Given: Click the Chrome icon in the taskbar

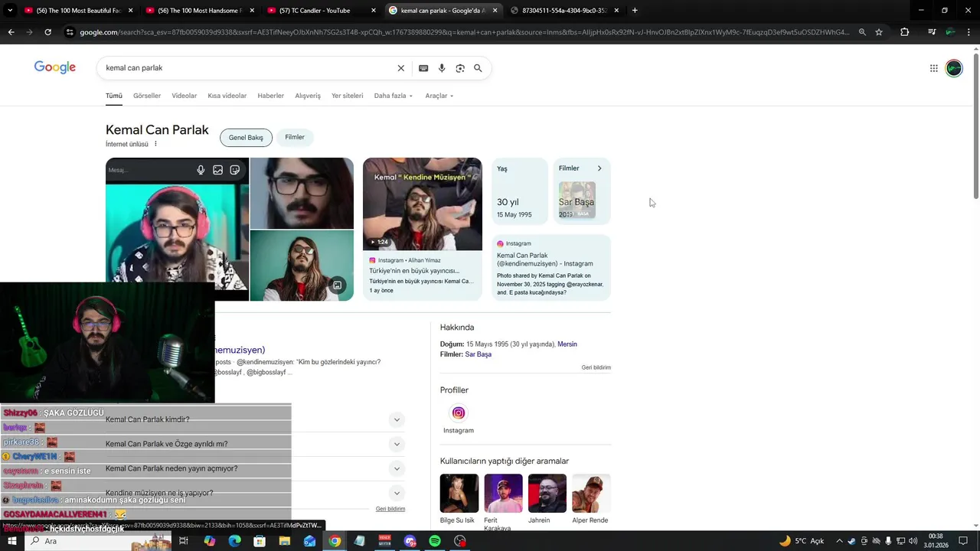Looking at the screenshot, I should click(x=335, y=541).
